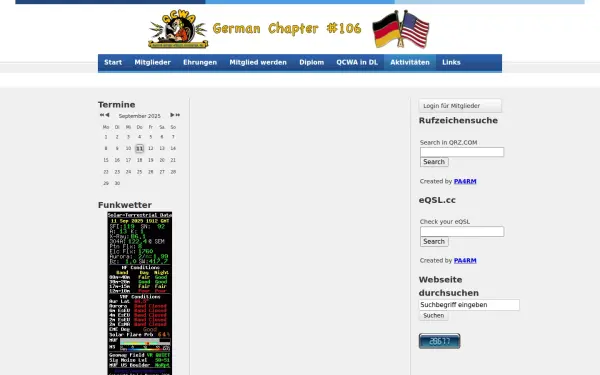Select day 25 in calendar
The width and height of the screenshot is (600, 375).
coord(139,172)
